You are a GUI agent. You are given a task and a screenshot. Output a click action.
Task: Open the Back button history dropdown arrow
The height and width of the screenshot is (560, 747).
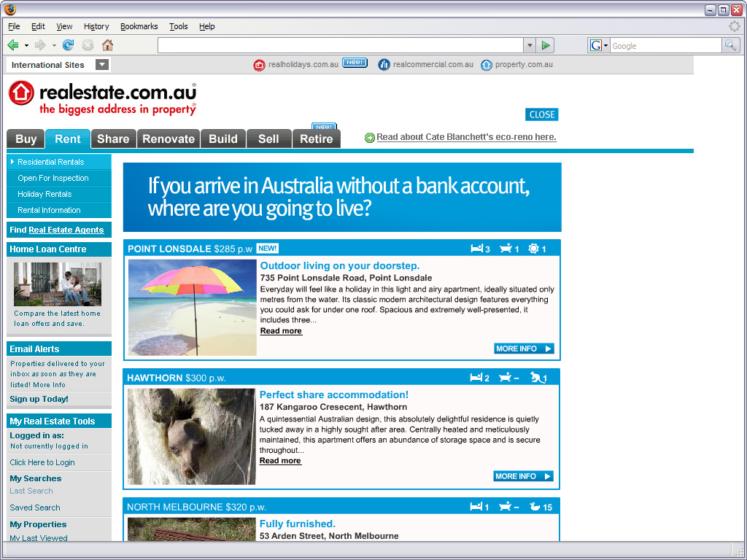(26, 46)
